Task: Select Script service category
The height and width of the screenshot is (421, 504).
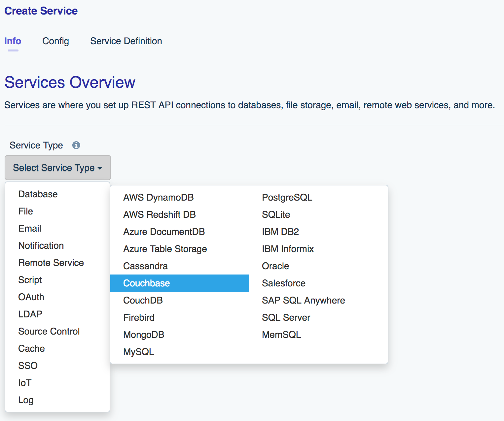Action: 57,280
